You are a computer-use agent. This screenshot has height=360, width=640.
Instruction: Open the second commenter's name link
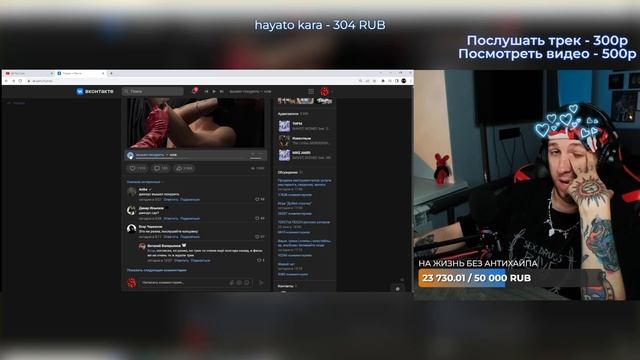point(151,208)
